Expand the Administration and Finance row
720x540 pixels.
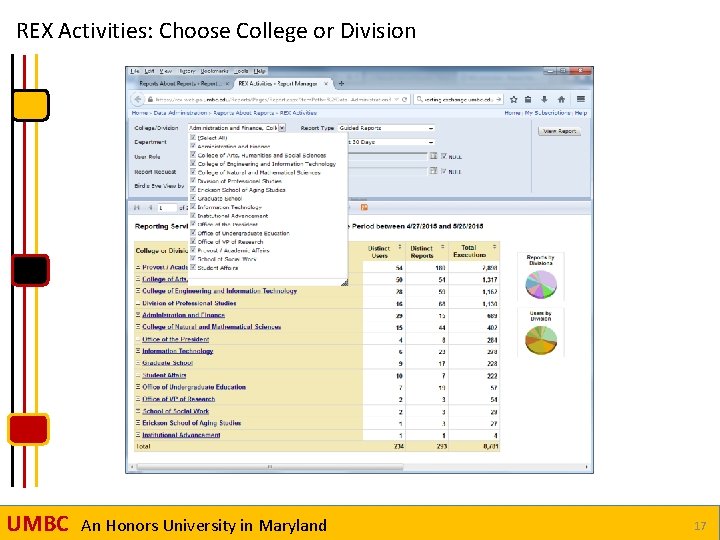tap(138, 315)
